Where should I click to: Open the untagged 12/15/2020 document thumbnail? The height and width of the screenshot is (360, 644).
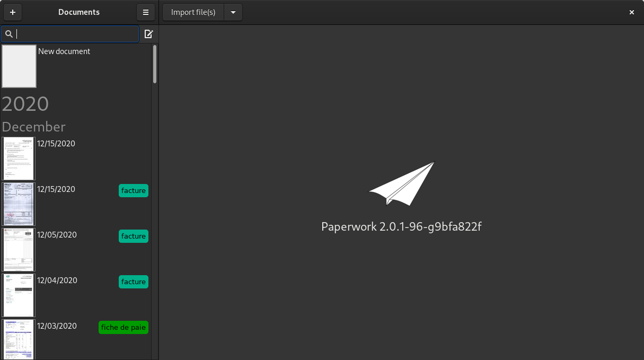coord(19,159)
